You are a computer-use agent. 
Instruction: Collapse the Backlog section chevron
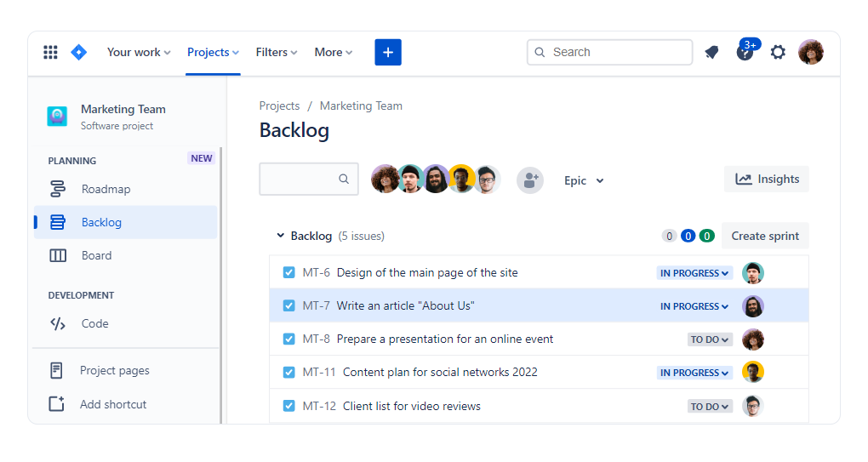tap(280, 236)
